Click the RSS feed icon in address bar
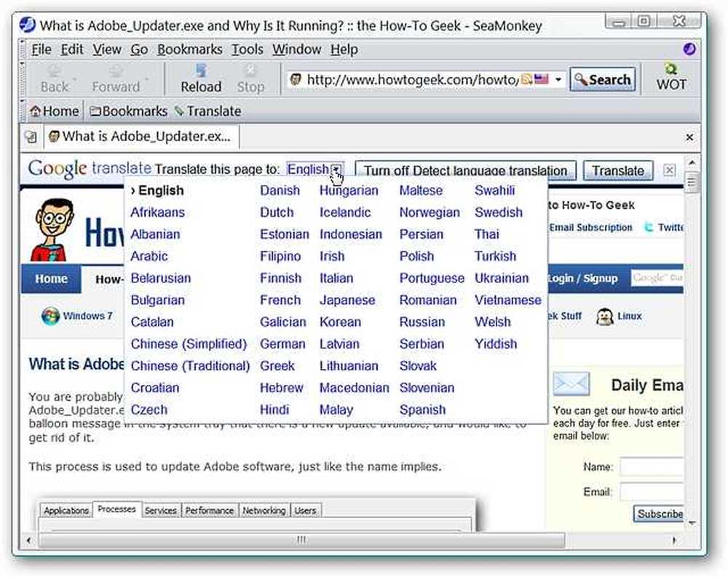728x577 pixels. pyautogui.click(x=526, y=79)
